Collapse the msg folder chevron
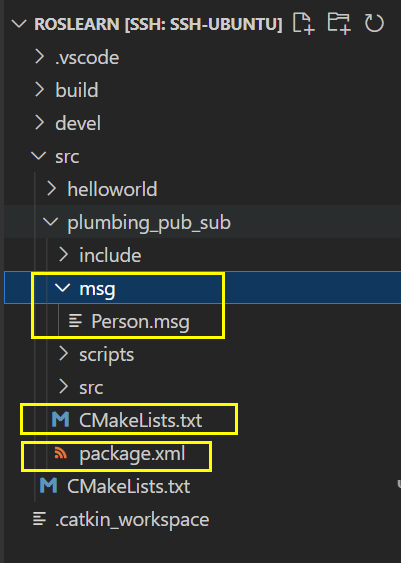The image size is (401, 563). pos(62,288)
